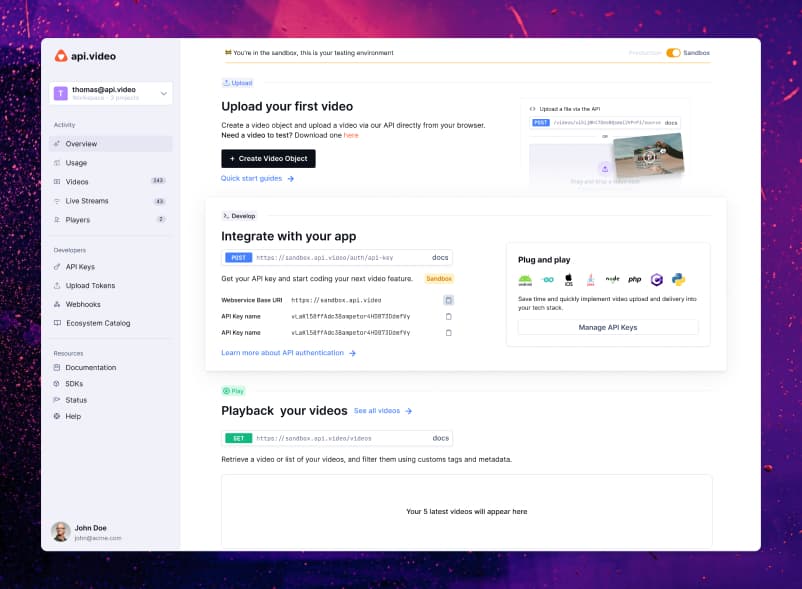
Task: Open Webhooks in the sidebar
Action: (83, 304)
